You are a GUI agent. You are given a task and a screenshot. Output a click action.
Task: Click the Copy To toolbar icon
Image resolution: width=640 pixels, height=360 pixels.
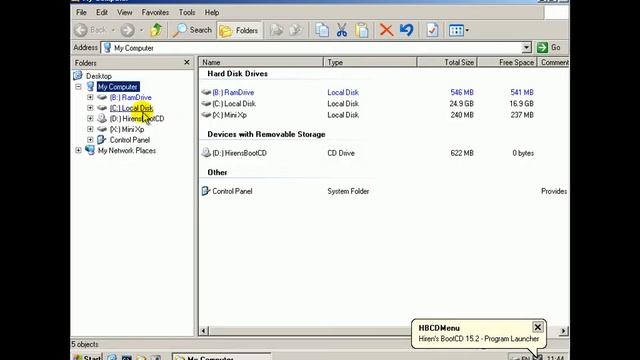296,30
